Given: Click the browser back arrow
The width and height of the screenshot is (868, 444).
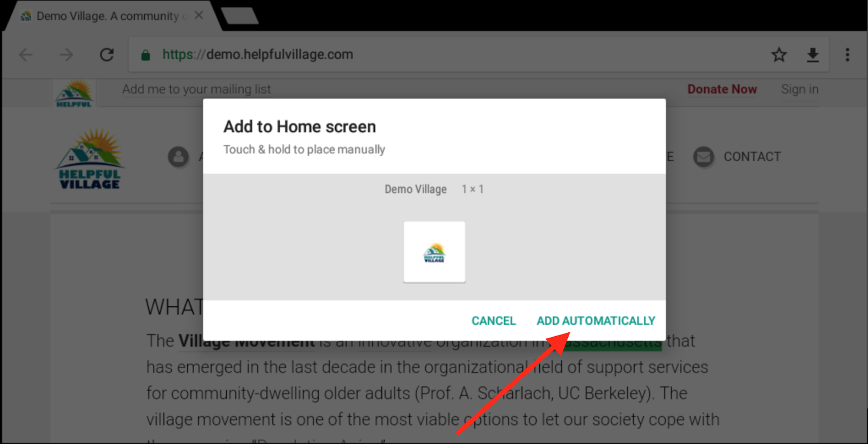Looking at the screenshot, I should point(25,55).
